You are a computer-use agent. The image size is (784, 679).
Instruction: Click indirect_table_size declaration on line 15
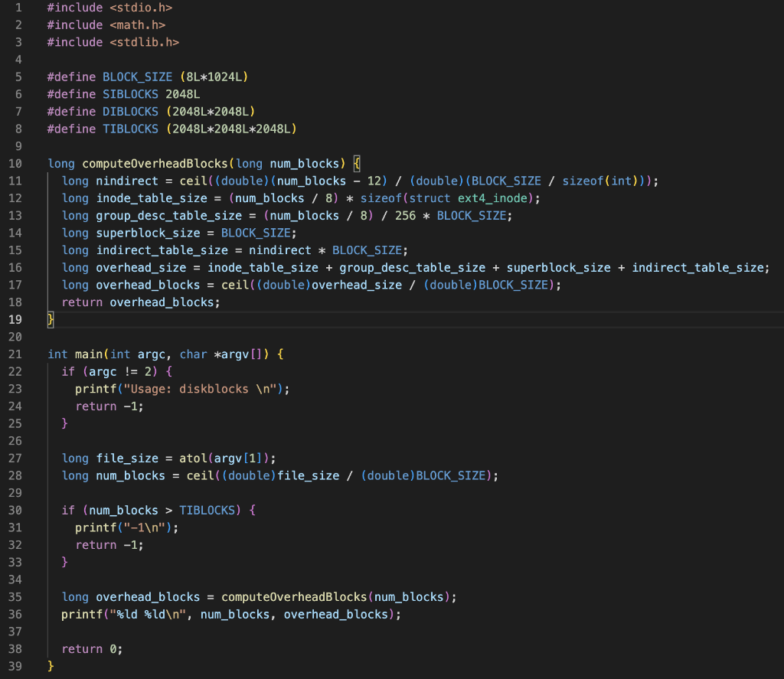162,250
